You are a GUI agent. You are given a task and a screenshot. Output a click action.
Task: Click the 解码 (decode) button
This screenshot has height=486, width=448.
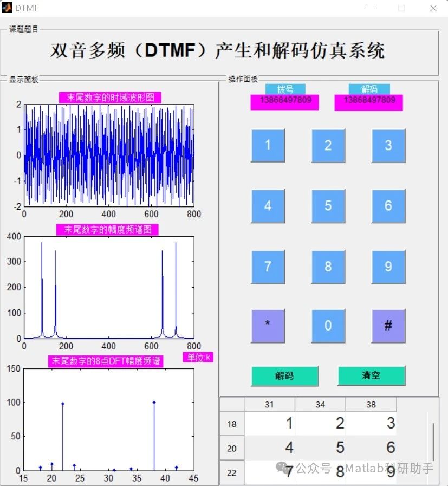pos(284,375)
